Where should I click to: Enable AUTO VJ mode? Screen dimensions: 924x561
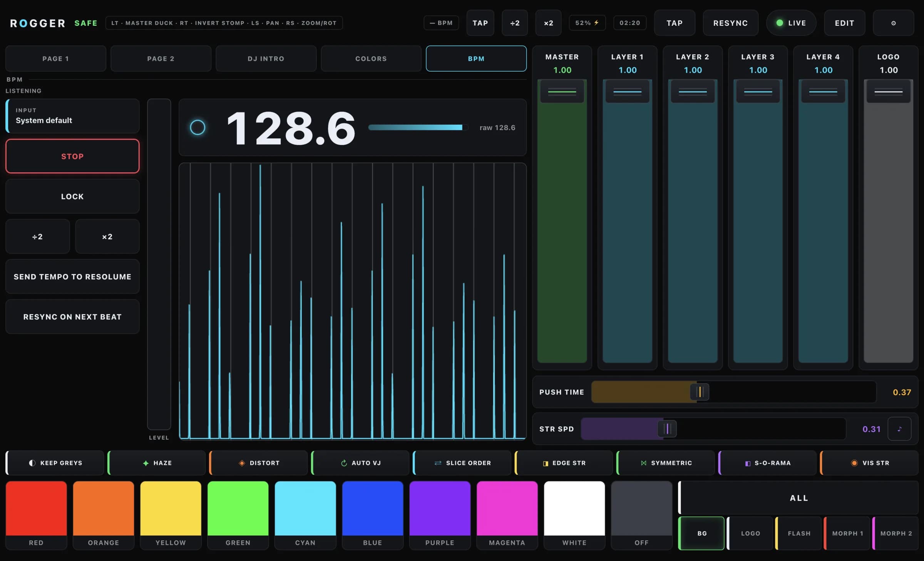point(360,463)
